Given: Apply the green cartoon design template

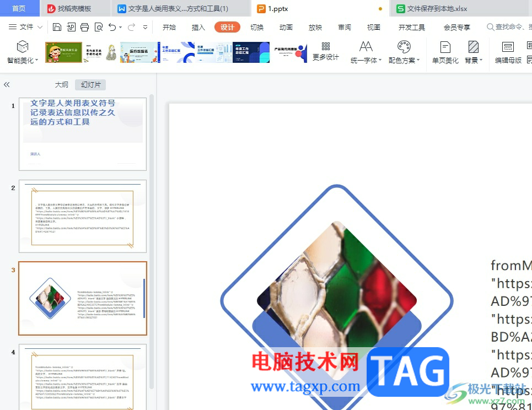Looking at the screenshot, I should tap(63, 52).
